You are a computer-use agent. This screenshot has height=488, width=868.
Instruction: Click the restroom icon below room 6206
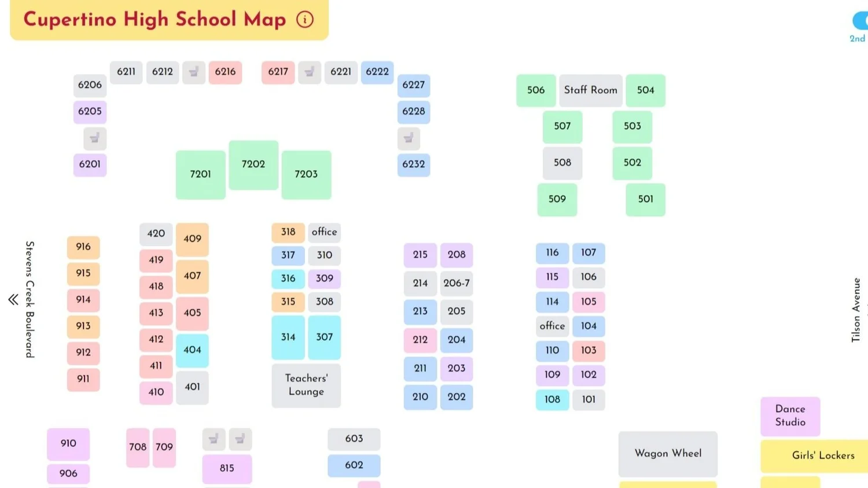point(94,138)
